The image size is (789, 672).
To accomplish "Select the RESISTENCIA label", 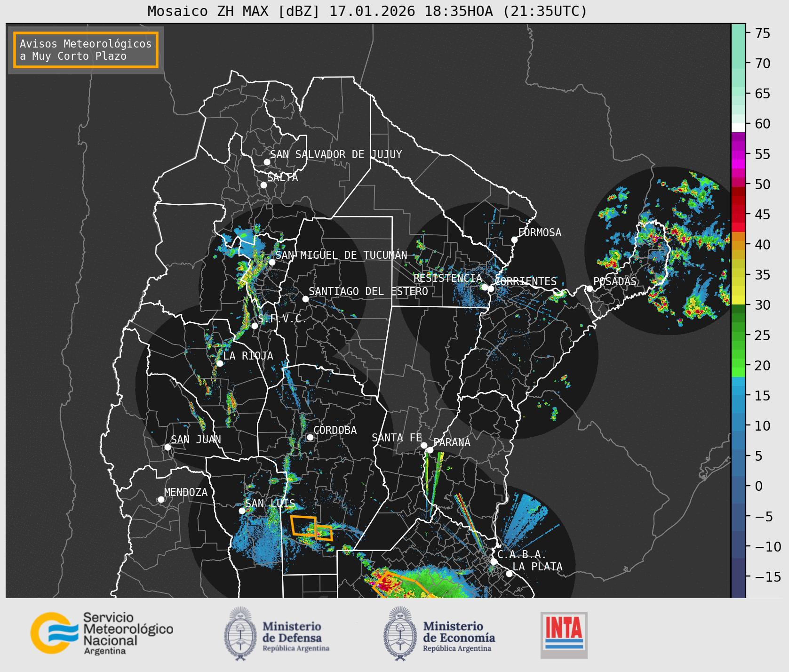I will click(447, 278).
